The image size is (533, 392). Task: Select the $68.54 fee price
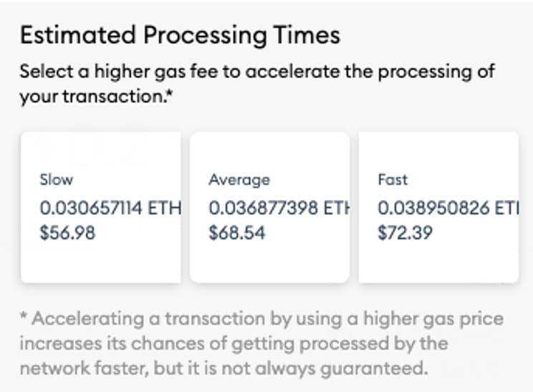point(236,233)
